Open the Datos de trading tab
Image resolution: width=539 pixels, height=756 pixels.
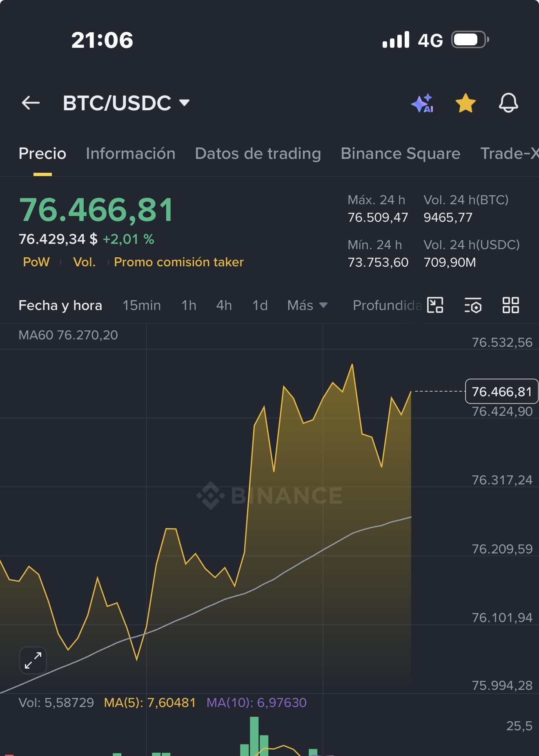[258, 154]
